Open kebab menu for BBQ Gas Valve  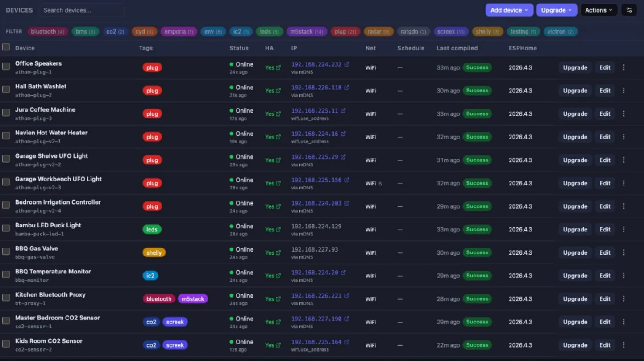pos(624,252)
